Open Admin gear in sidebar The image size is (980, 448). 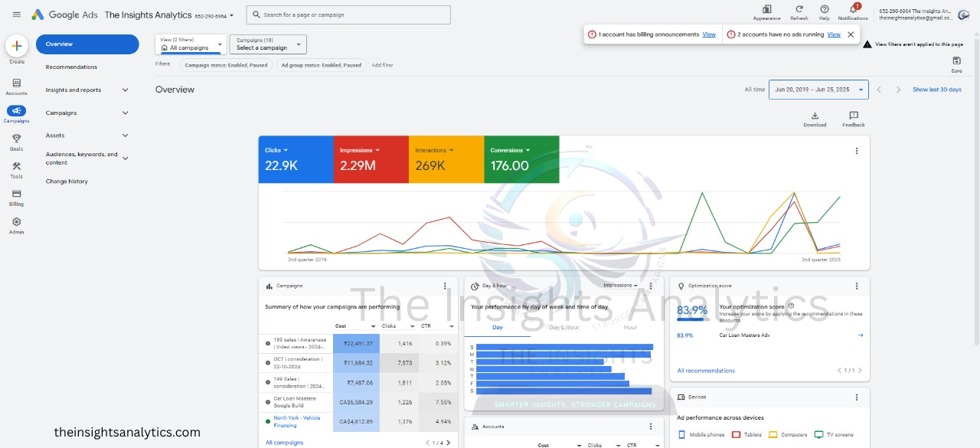tap(17, 221)
